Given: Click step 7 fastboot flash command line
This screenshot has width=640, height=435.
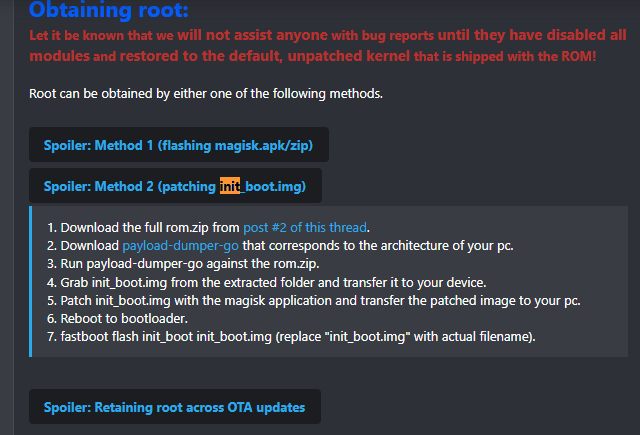Looking at the screenshot, I should click(291, 337).
